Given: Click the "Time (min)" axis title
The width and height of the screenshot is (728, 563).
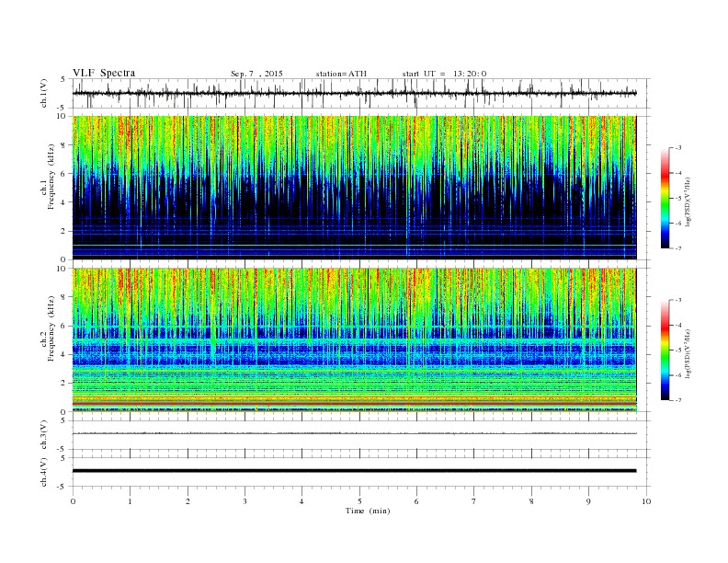Looking at the screenshot, I should pos(368,511).
